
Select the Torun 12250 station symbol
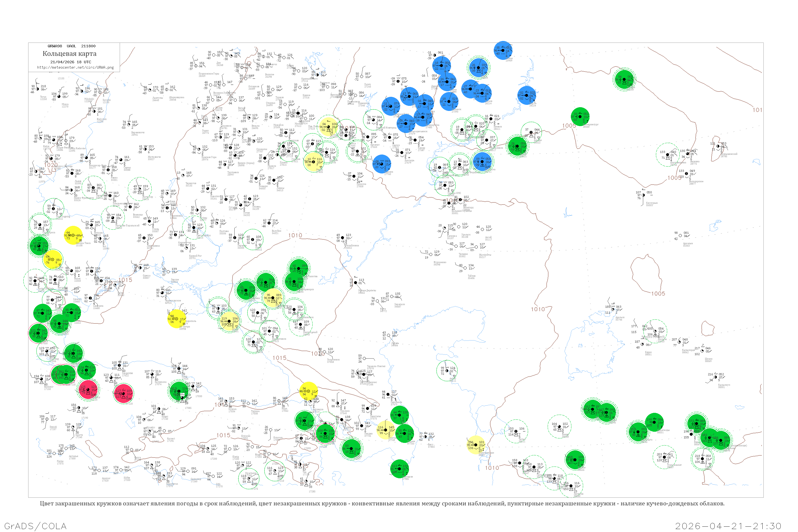[x=37, y=89]
